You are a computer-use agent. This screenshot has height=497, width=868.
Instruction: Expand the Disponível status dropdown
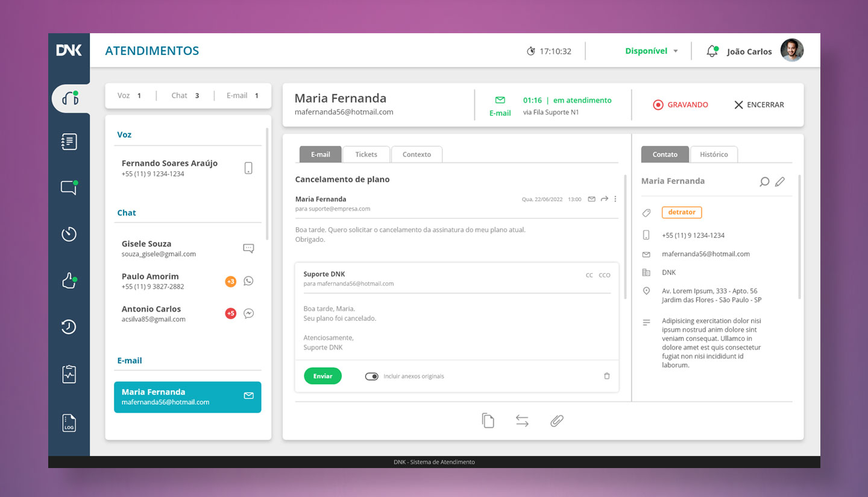[651, 51]
